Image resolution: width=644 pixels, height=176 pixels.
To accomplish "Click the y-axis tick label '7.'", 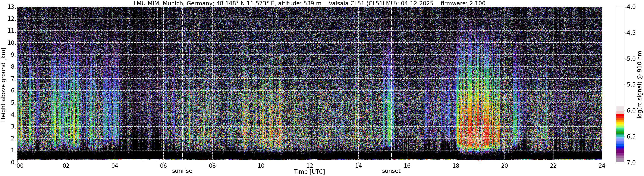I will (x=13, y=79).
